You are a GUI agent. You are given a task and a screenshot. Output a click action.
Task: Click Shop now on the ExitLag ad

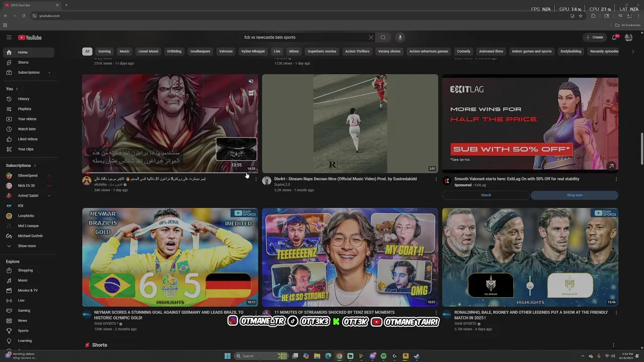click(575, 195)
